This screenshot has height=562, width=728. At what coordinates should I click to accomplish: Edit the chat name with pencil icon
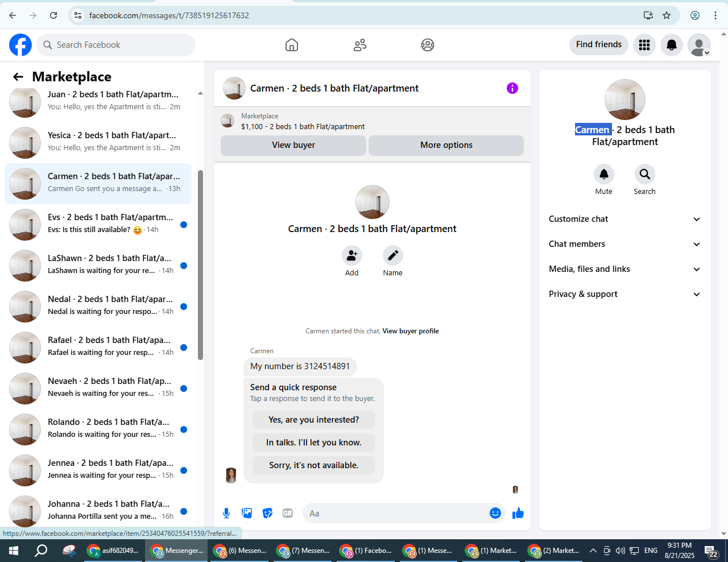click(393, 255)
